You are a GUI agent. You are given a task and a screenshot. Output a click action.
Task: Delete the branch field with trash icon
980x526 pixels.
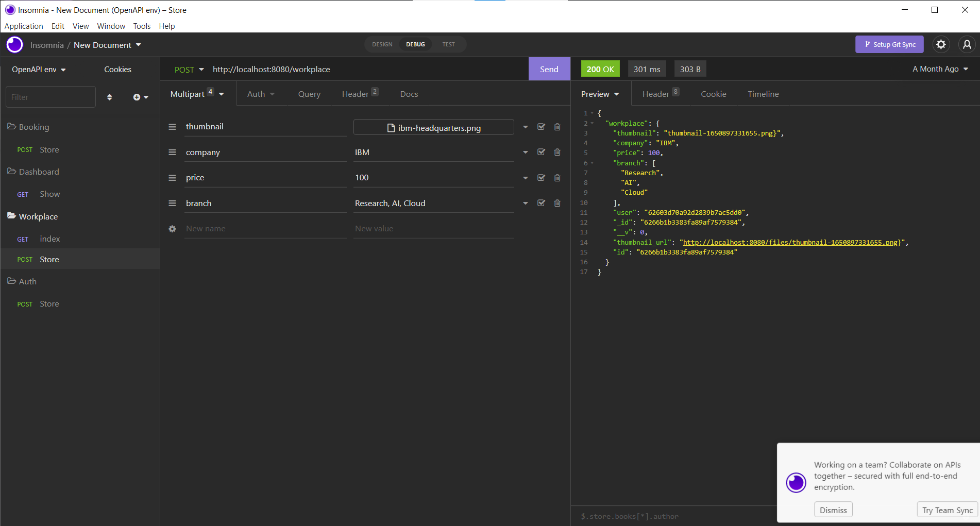(557, 203)
